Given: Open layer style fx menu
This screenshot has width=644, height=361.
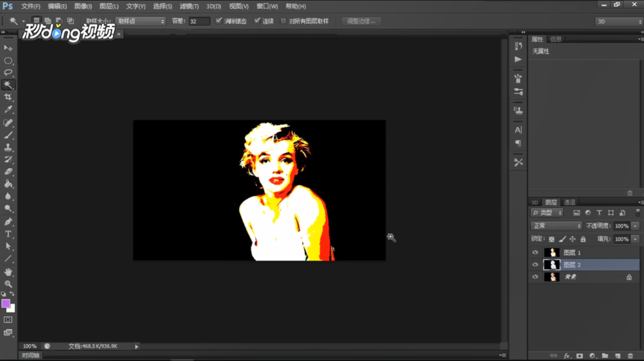Looking at the screenshot, I should point(567,356).
